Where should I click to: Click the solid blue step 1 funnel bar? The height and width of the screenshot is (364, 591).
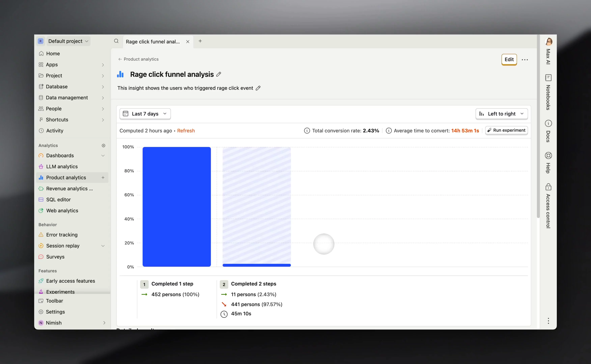(177, 207)
